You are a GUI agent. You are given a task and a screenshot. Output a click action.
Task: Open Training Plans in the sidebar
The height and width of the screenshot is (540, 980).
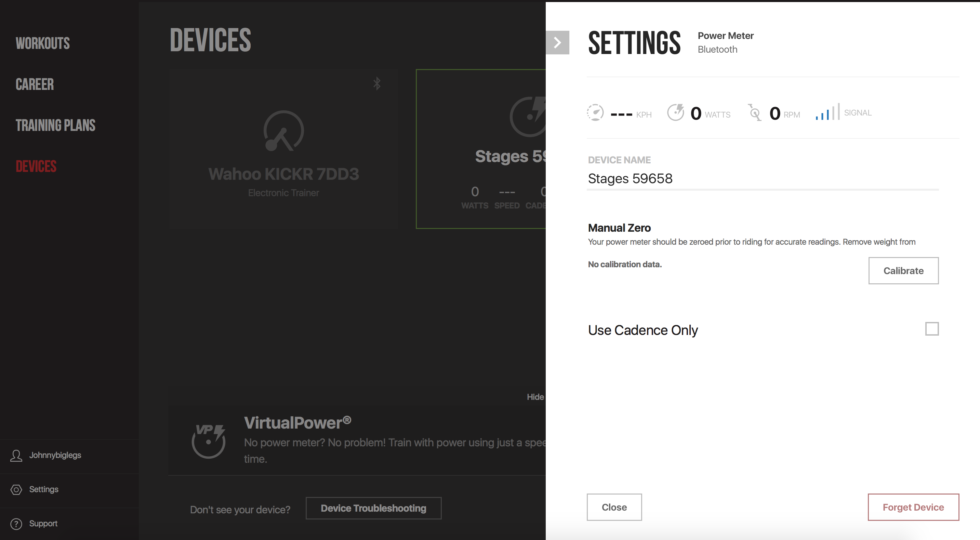point(55,125)
